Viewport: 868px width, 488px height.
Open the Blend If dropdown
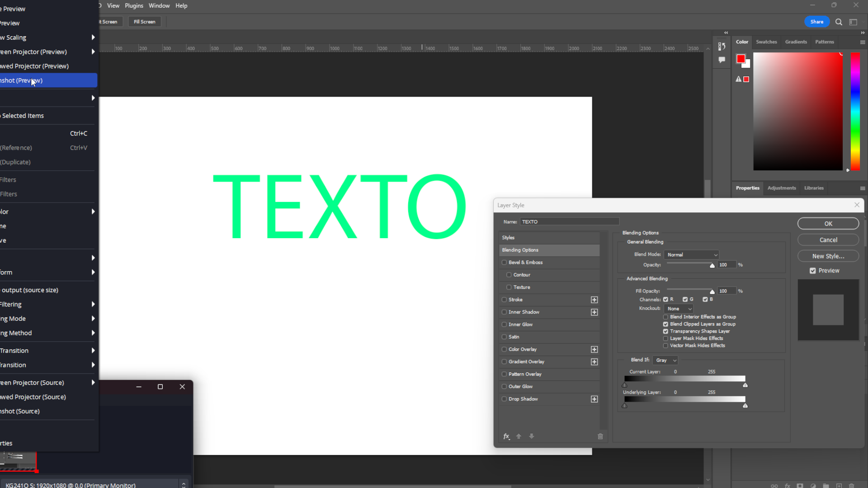coord(665,360)
